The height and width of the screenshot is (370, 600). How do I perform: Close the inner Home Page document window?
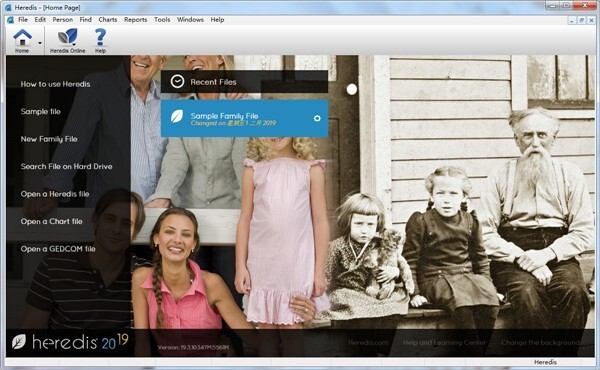coord(591,20)
